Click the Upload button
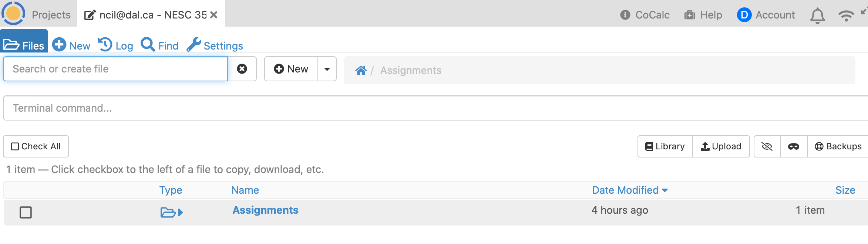Image resolution: width=868 pixels, height=244 pixels. point(721,147)
